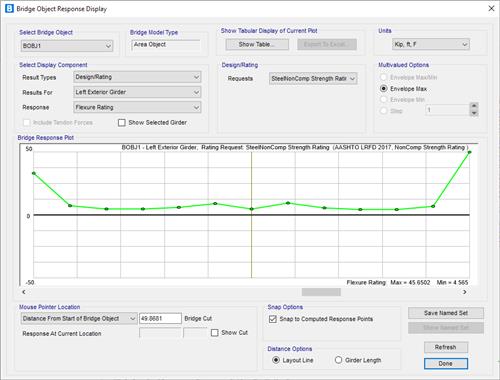Screen dimensions: 500x380
Task: Close the Bridge Object Response Display dialog
Action: (x=491, y=8)
